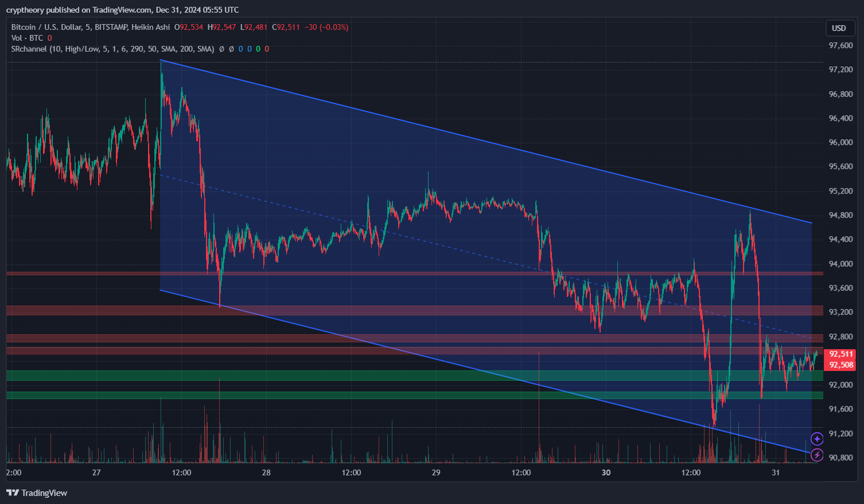Select the solid upper blue channel trend line
Image resolution: width=864 pixels, height=504 pixels.
tap(486, 141)
